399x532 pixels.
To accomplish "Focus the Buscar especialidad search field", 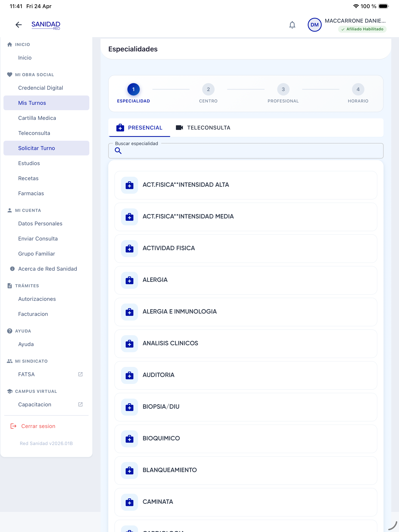I will click(246, 151).
